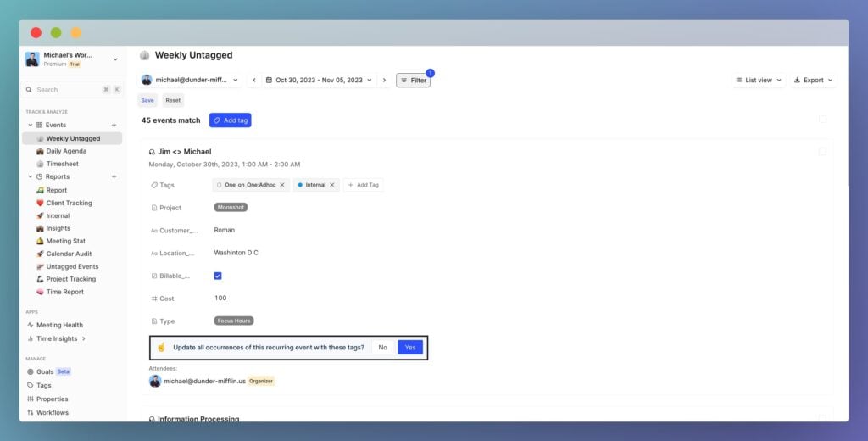The image size is (868, 441).
Task: Tick the select-all events checkbox
Action: (x=822, y=119)
